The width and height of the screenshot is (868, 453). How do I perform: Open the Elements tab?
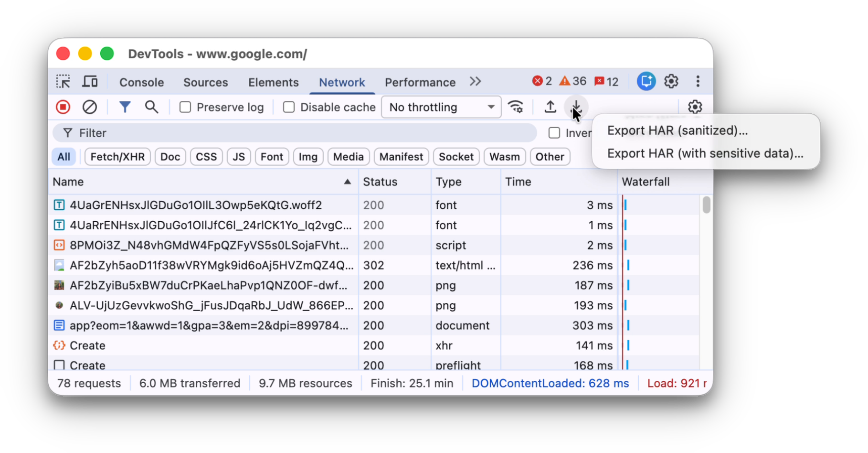pos(273,82)
